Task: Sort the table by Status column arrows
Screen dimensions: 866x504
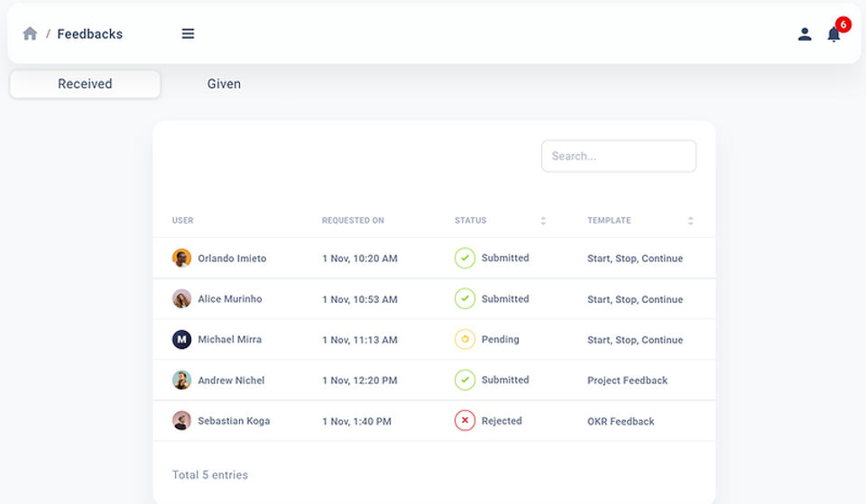Action: tap(543, 221)
